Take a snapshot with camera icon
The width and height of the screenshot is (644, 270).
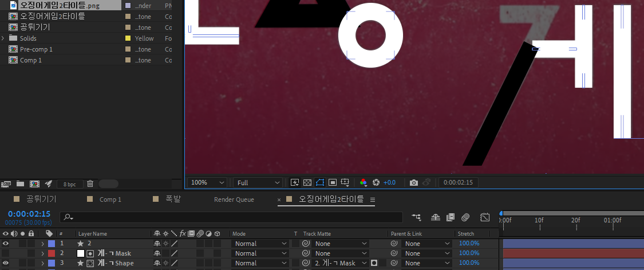click(x=413, y=182)
